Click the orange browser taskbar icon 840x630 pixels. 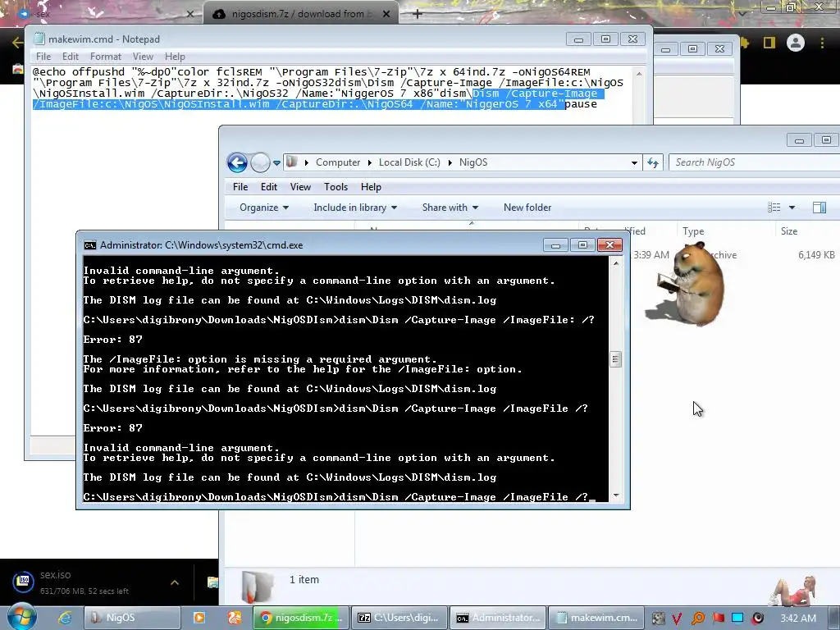click(235, 618)
